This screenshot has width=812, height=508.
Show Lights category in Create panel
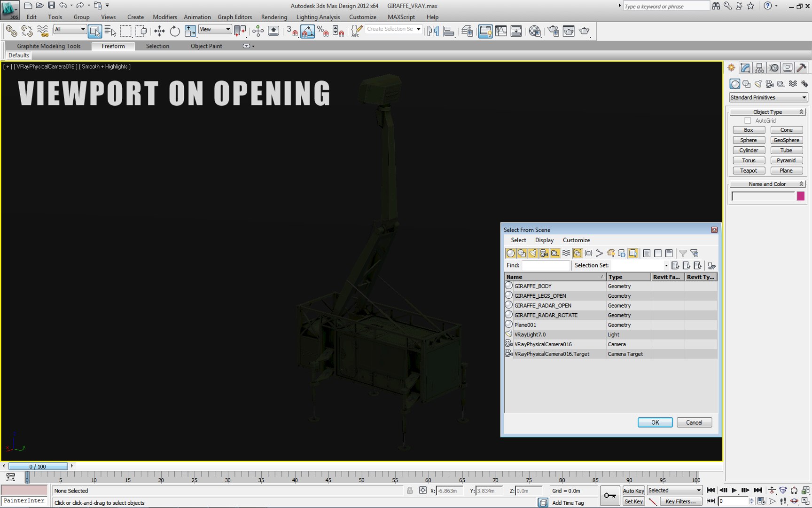[x=758, y=84]
